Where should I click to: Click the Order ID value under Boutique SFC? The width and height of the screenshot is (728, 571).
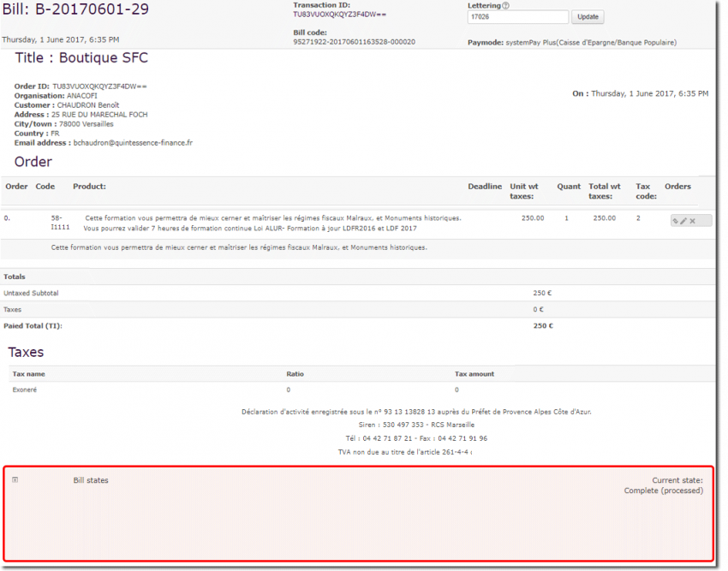point(99,86)
